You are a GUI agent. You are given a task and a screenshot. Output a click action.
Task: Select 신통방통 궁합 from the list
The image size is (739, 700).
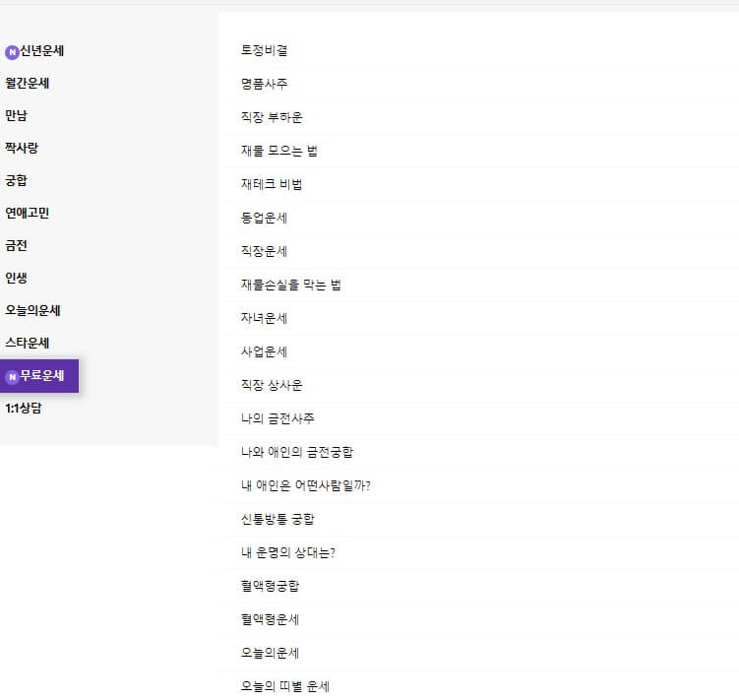(277, 519)
